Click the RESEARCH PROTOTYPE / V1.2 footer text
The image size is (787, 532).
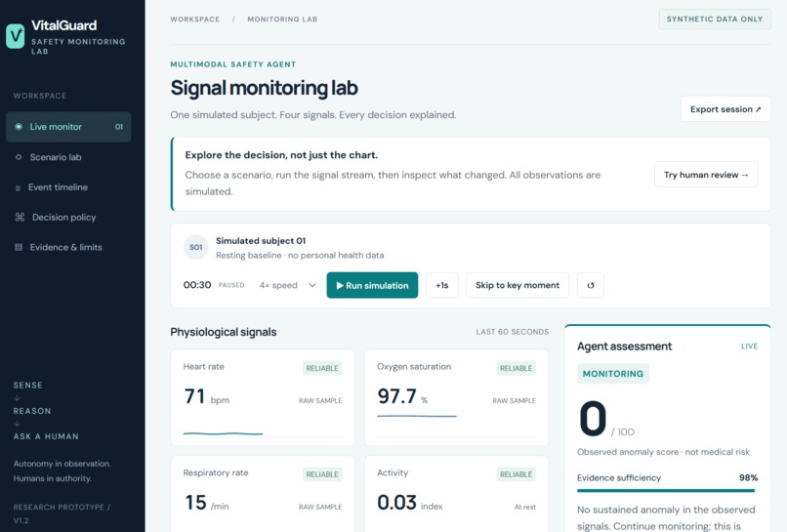pos(62,513)
